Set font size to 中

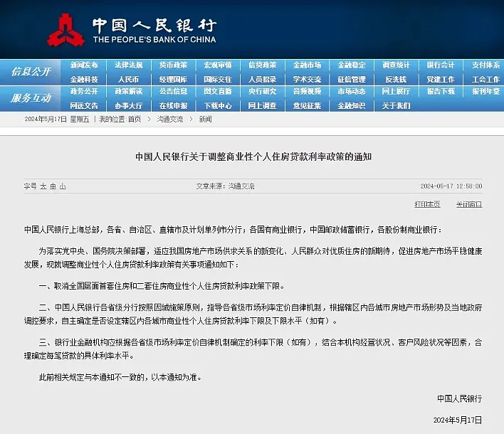[x=53, y=186]
